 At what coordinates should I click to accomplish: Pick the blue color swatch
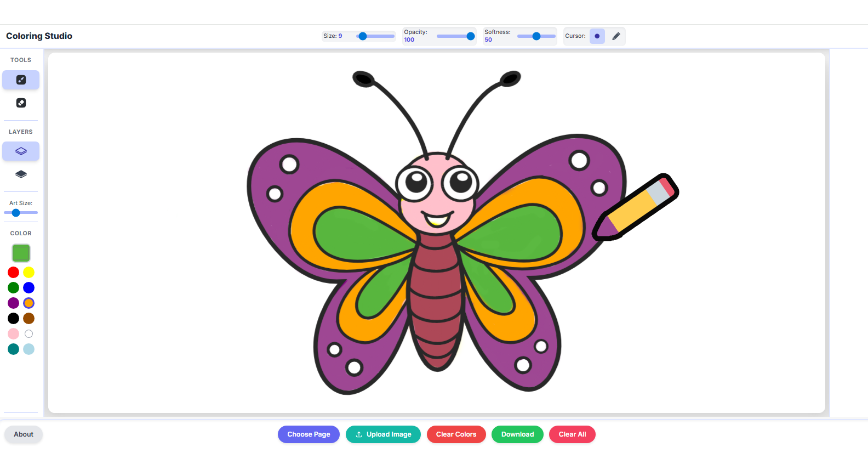pos(29,288)
